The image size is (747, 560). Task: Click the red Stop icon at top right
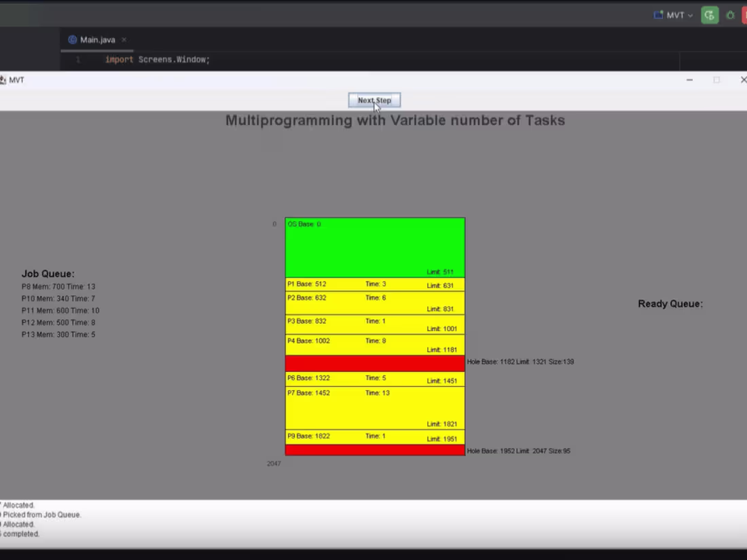pyautogui.click(x=744, y=15)
